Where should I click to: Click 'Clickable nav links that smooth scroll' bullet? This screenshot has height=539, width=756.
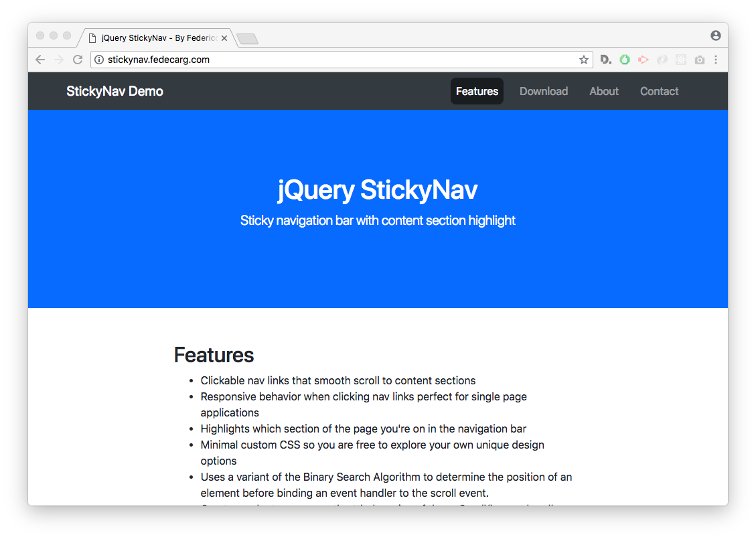pyautogui.click(x=338, y=380)
